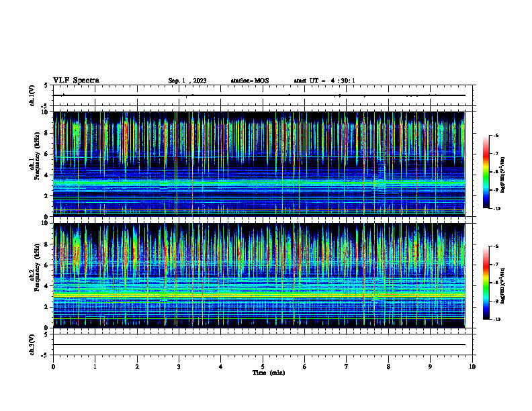Click the "10" kHz tick of ch.1 frequency axis
Image resolution: width=532 pixels, height=411 pixels.
click(46, 112)
